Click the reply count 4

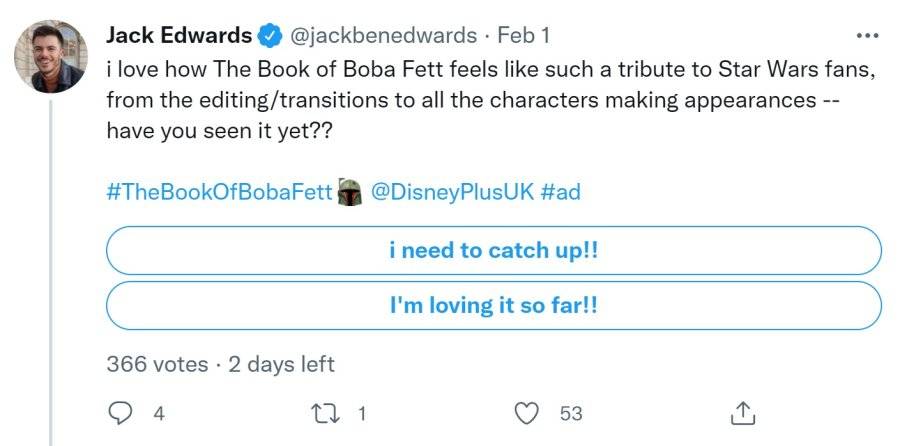(x=159, y=414)
